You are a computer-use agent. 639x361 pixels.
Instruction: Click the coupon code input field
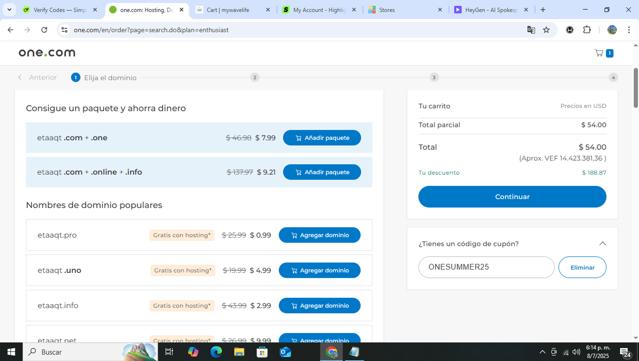486,267
